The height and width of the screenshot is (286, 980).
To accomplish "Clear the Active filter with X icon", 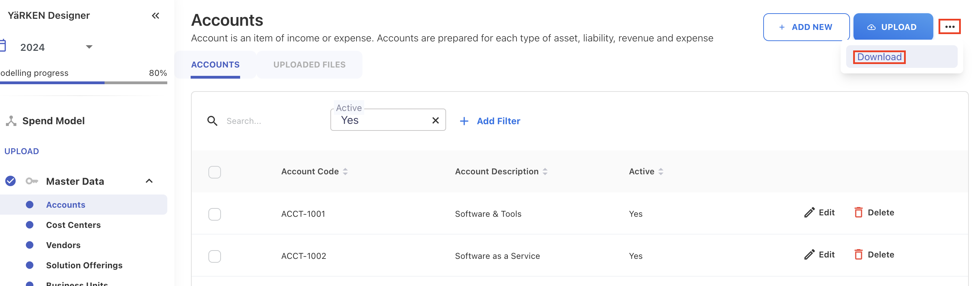I will (435, 120).
